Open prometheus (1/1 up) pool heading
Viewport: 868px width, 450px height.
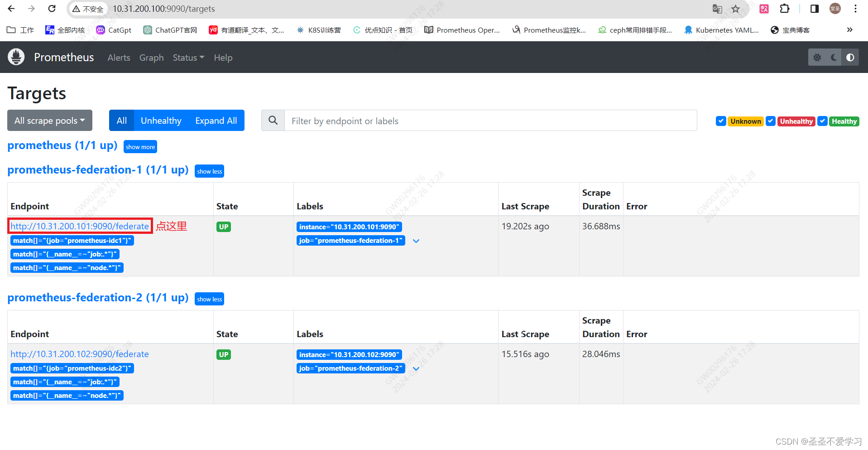(x=62, y=145)
